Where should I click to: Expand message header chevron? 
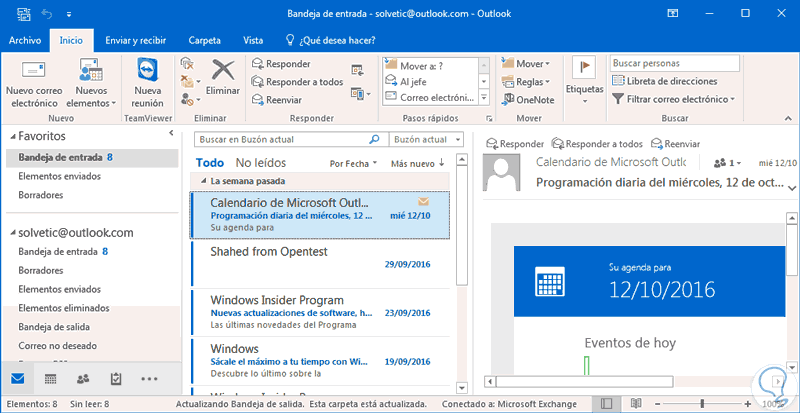click(792, 188)
